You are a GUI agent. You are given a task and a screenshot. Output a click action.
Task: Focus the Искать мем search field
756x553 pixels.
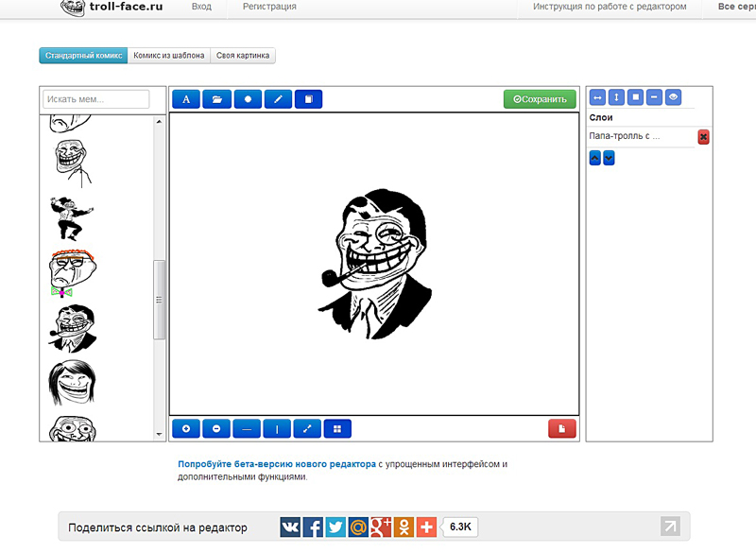point(96,99)
